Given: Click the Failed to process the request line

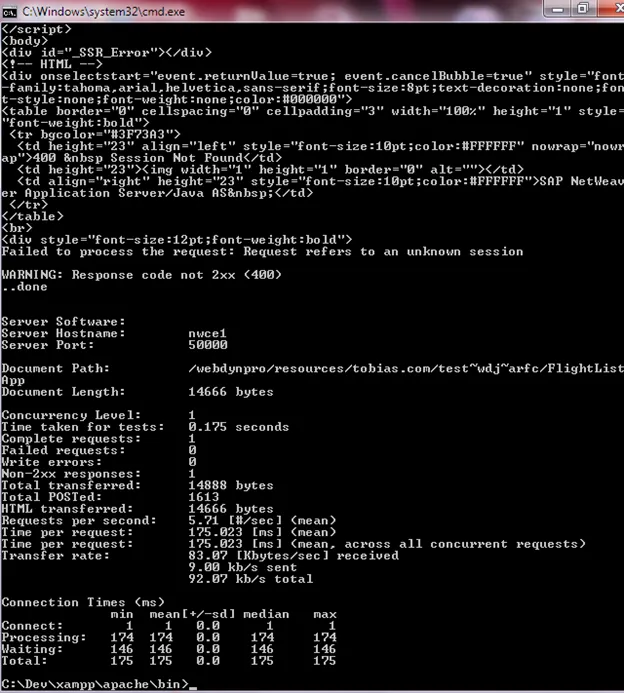Looking at the screenshot, I should [x=262, y=251].
